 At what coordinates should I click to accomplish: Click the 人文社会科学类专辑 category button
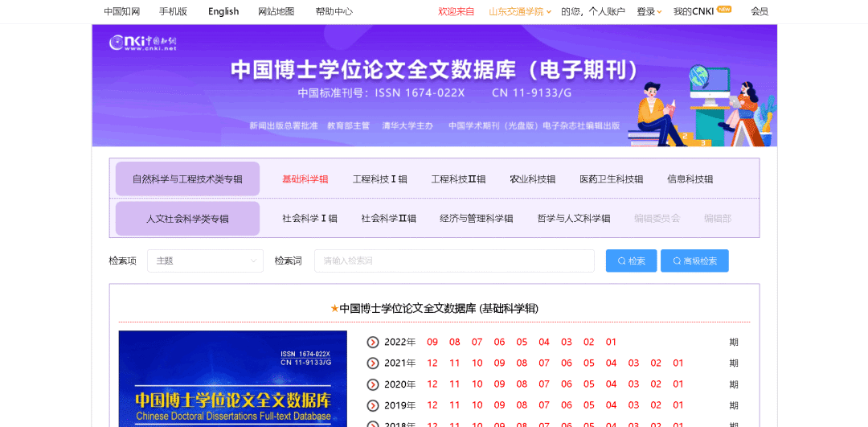point(187,218)
